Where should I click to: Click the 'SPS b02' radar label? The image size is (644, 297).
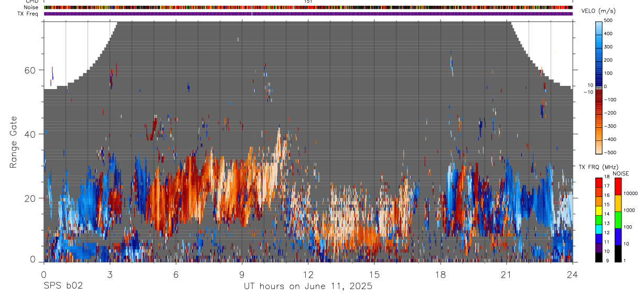(63, 287)
